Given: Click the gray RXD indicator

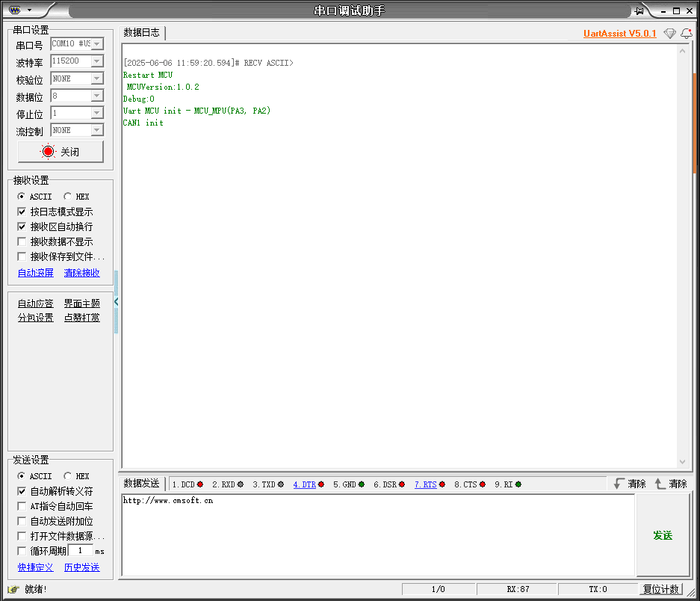Looking at the screenshot, I should (x=240, y=484).
